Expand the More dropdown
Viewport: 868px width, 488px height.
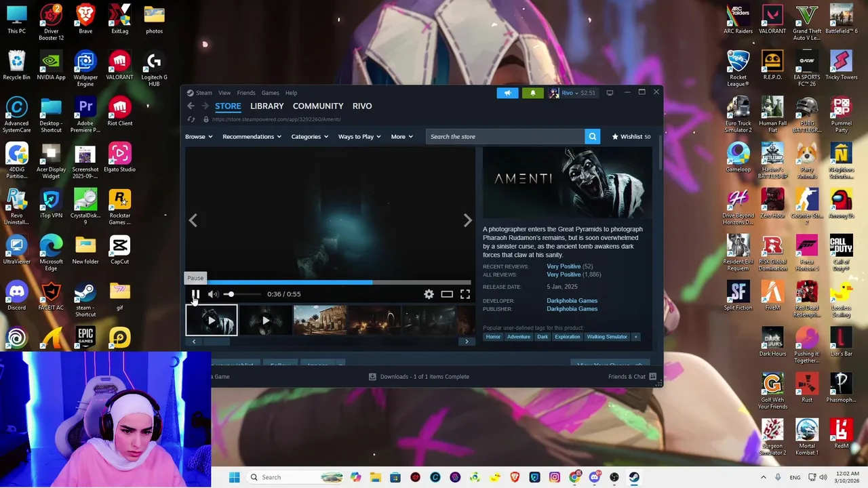(x=401, y=137)
